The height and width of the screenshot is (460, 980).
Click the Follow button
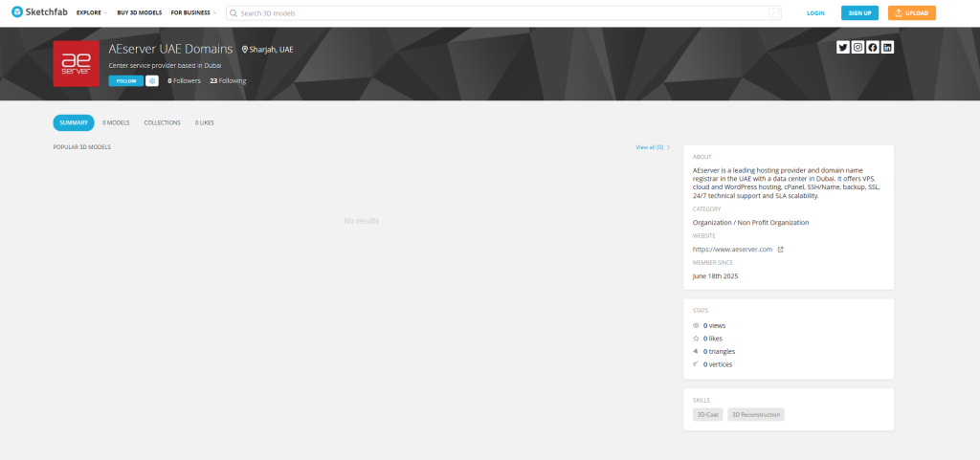coord(126,80)
